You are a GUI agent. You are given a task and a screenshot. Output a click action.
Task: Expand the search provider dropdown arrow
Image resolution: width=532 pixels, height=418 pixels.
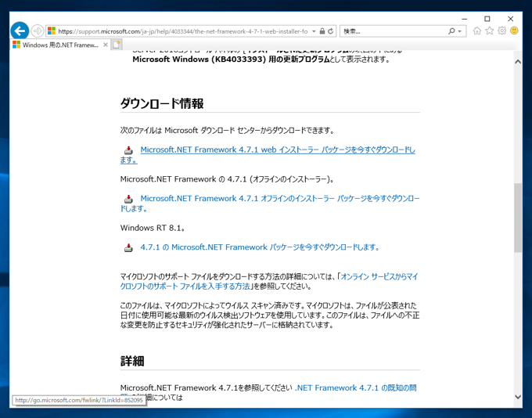coord(460,31)
